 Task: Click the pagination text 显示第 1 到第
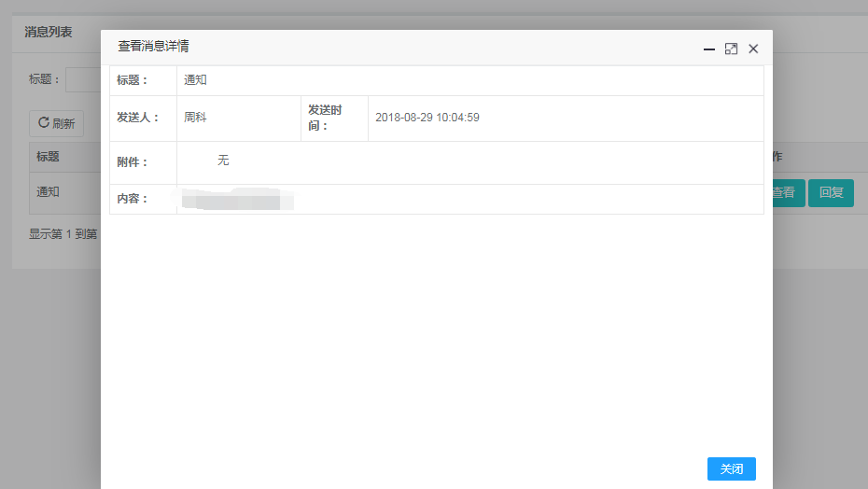coord(63,234)
